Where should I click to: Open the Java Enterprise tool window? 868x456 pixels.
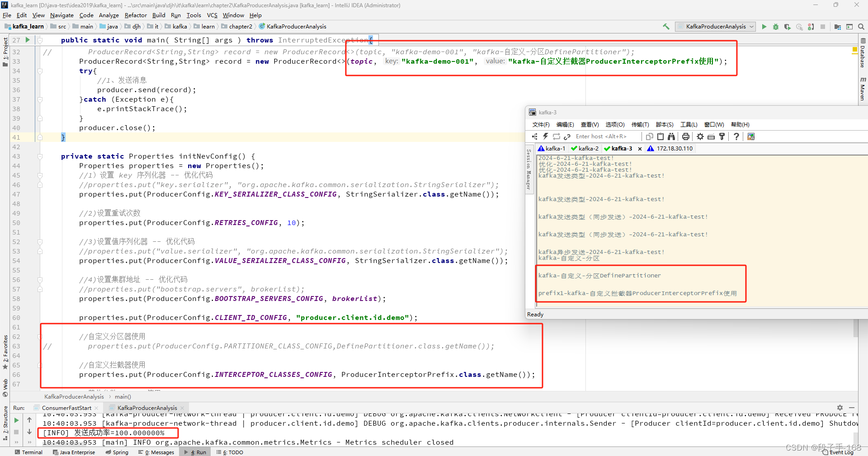(x=74, y=452)
